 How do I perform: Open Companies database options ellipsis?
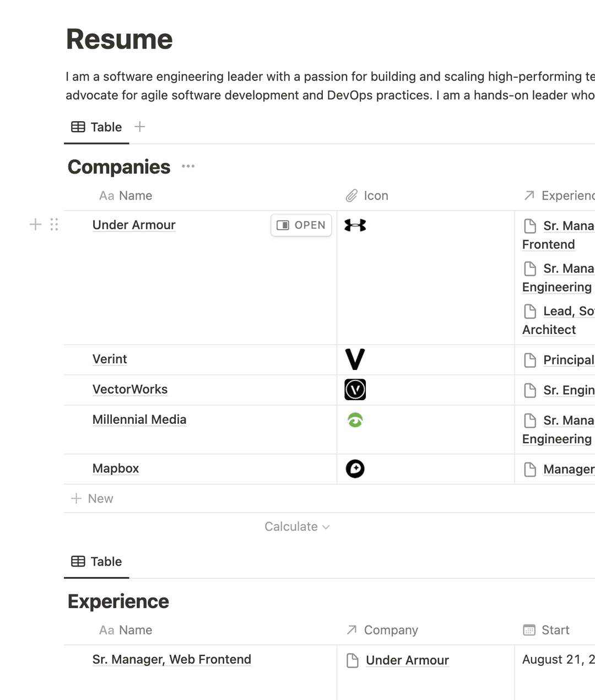pos(188,166)
